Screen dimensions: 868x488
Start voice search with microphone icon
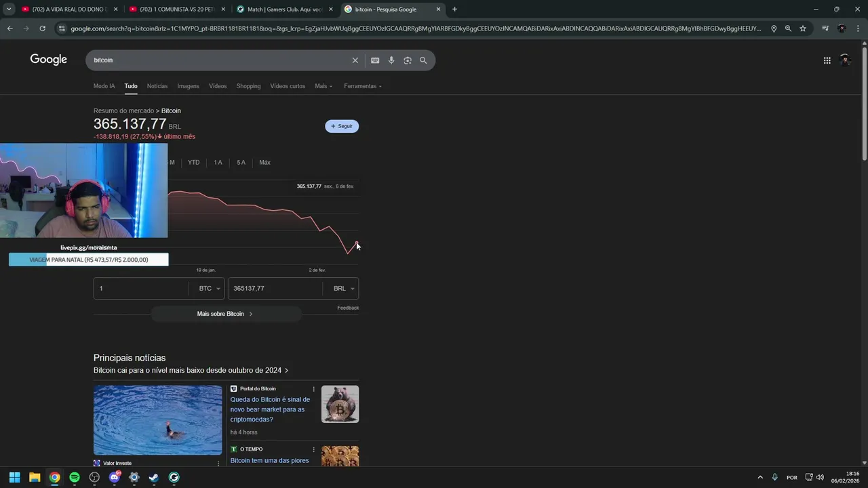(x=391, y=60)
